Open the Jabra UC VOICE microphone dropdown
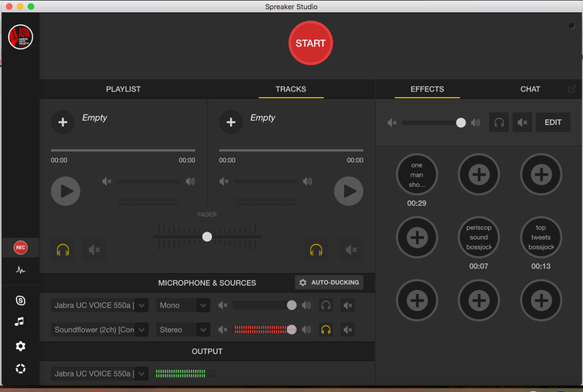Viewport: 583px width, 392px height. (x=100, y=305)
